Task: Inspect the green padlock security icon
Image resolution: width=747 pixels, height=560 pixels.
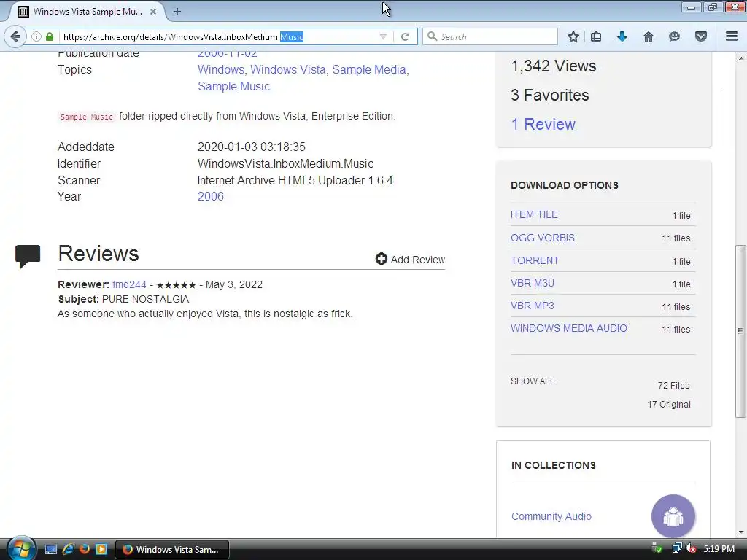Action: pyautogui.click(x=50, y=36)
